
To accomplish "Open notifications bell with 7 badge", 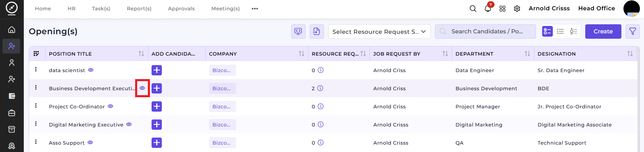I will pyautogui.click(x=488, y=8).
